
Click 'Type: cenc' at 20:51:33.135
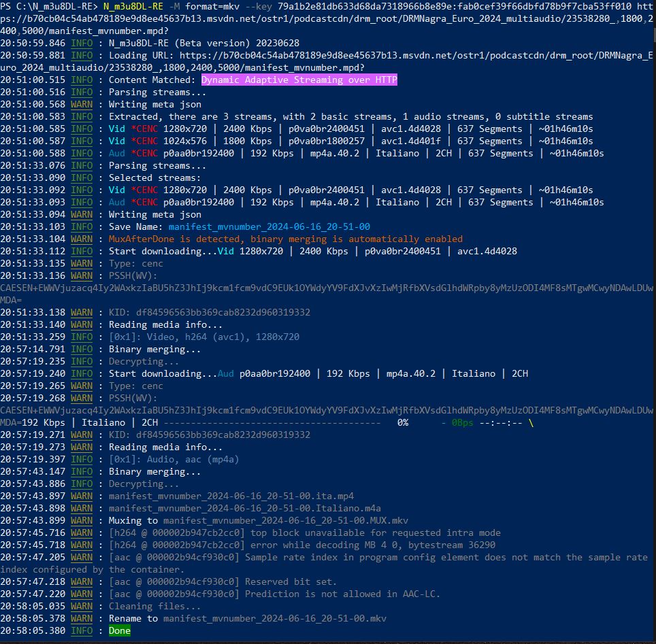(x=136, y=263)
